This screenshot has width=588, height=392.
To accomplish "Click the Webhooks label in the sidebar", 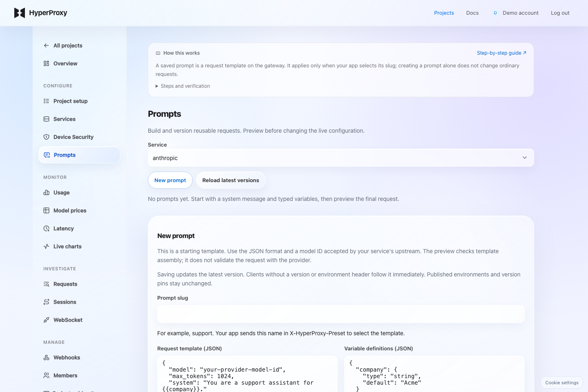I will tap(67, 357).
